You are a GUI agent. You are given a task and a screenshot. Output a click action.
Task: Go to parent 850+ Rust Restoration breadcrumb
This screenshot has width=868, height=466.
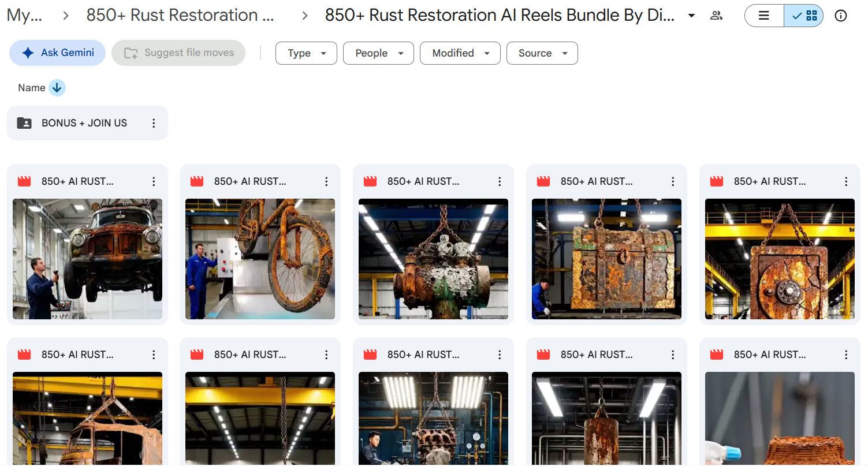pyautogui.click(x=180, y=16)
